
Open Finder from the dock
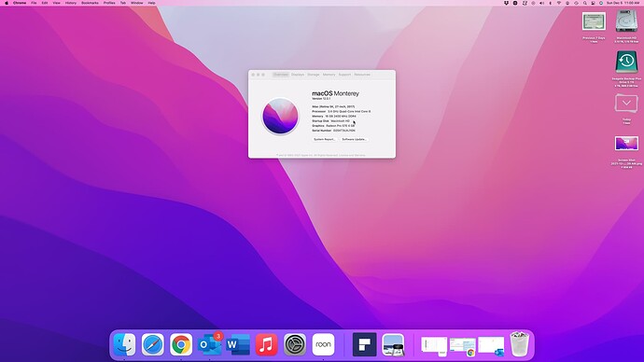click(124, 344)
